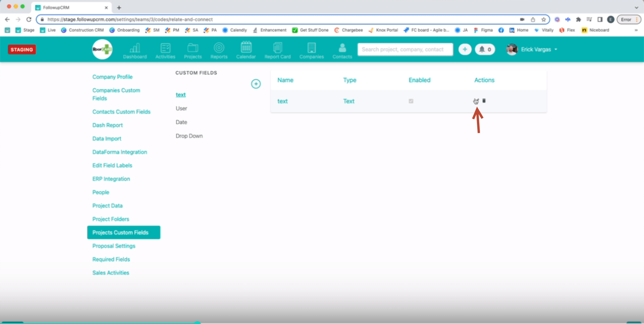This screenshot has height=324, width=644.
Task: Expand the hidden bookmarks overflow chevron
Action: [x=636, y=30]
